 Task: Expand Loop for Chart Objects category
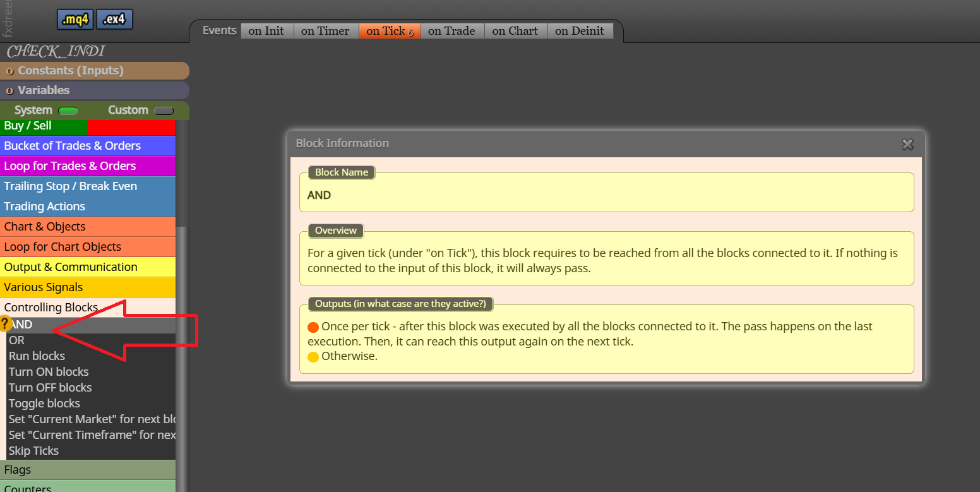click(x=88, y=247)
